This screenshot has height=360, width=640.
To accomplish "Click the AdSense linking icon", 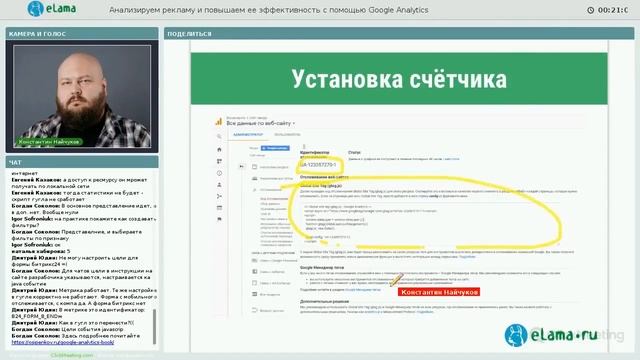I will [255, 271].
